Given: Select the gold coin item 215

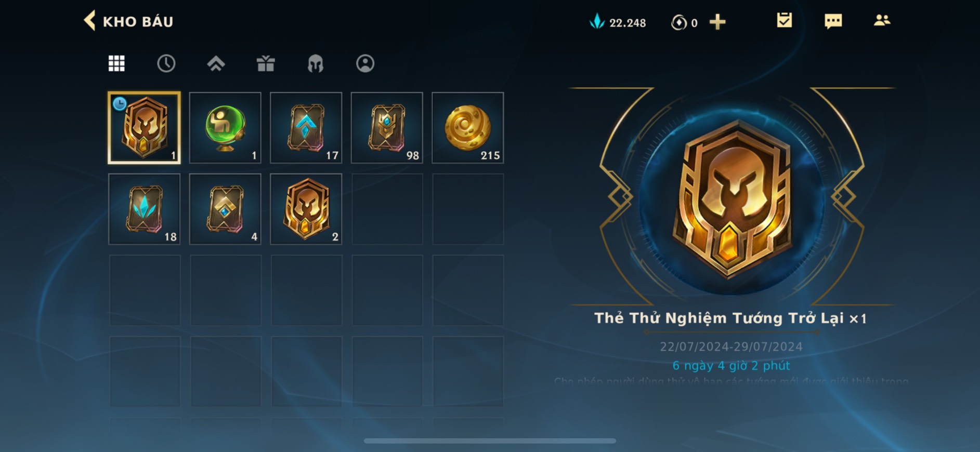Looking at the screenshot, I should point(468,128).
